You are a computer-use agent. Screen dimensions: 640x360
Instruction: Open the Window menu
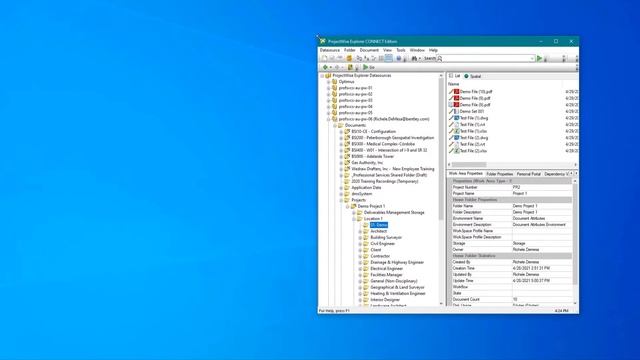(417, 50)
